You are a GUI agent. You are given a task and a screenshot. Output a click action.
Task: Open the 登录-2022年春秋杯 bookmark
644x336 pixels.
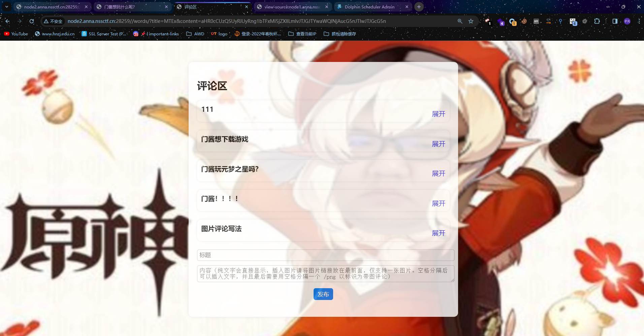[x=258, y=34]
